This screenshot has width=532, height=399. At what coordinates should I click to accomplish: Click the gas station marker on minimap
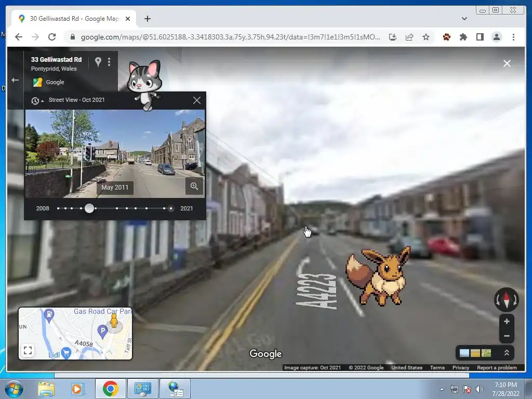tap(49, 314)
